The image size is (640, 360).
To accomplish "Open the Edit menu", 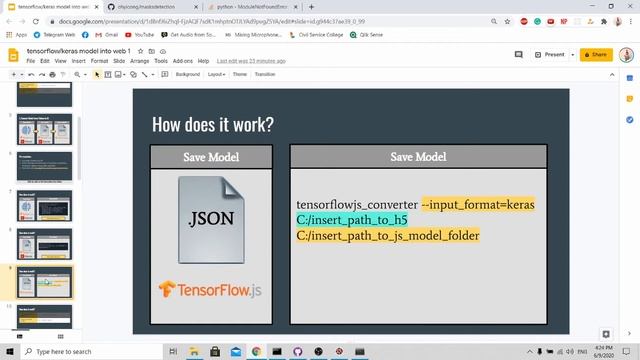I will [x=44, y=61].
